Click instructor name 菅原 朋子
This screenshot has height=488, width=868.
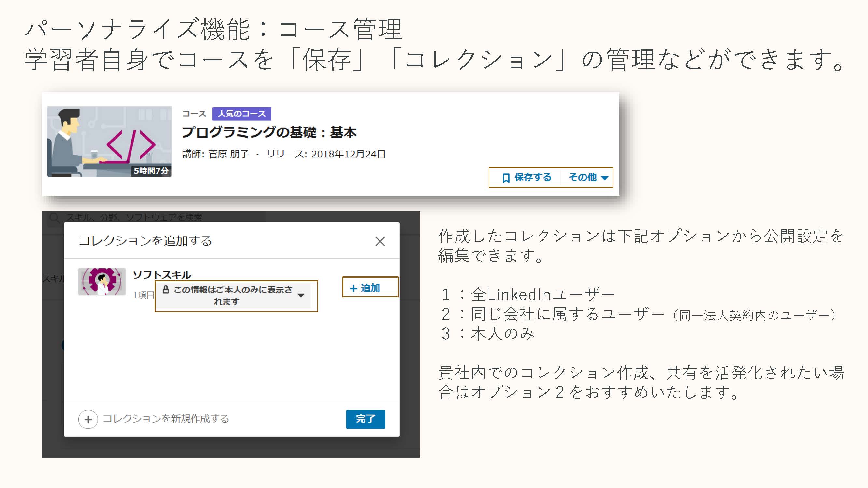pyautogui.click(x=228, y=154)
